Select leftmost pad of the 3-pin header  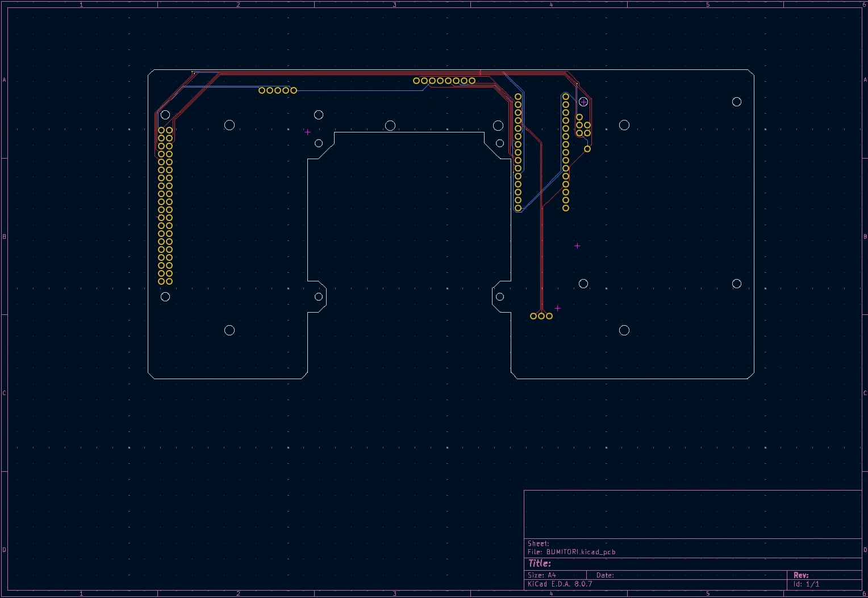(x=533, y=316)
